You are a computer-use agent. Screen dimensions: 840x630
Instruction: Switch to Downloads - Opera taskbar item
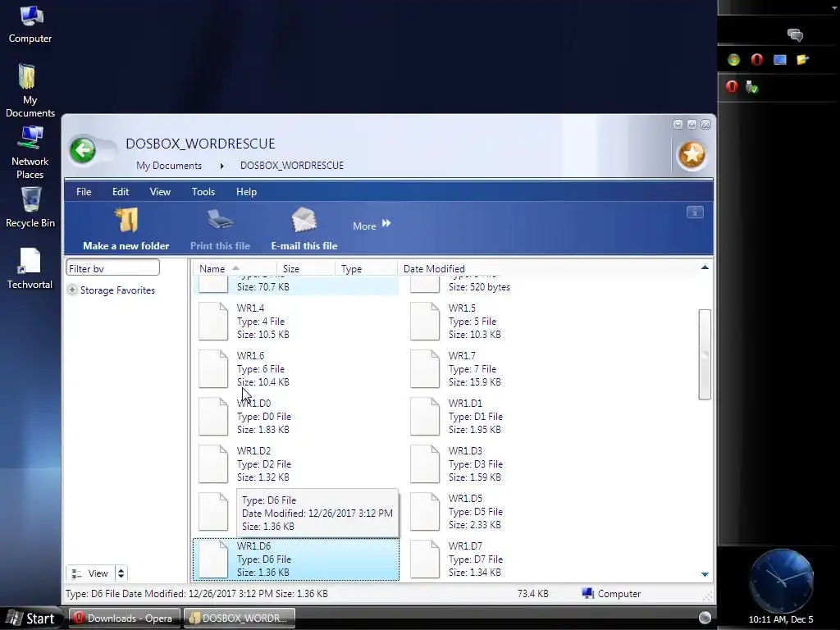pyautogui.click(x=123, y=619)
